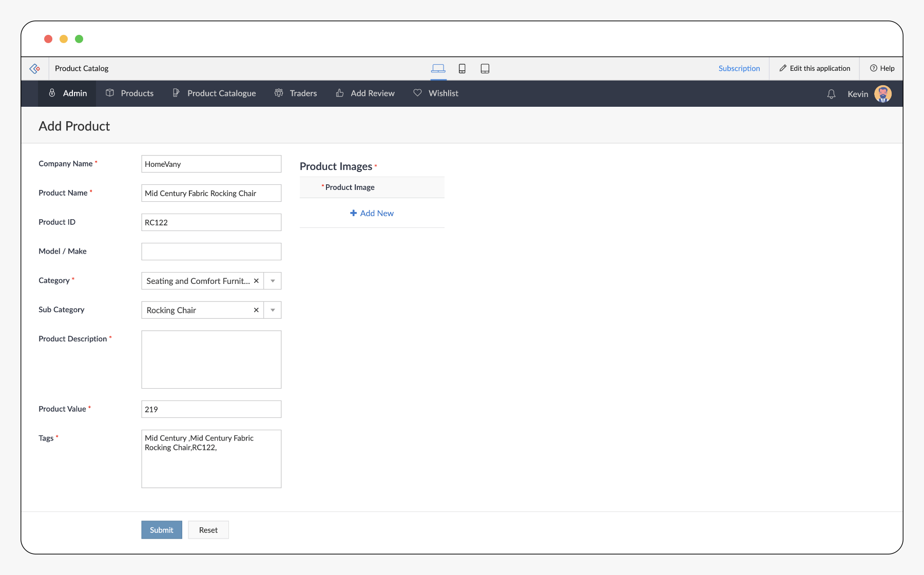Viewport: 924px width, 575px height.
Task: Switch to mobile phone preview
Action: click(x=462, y=68)
